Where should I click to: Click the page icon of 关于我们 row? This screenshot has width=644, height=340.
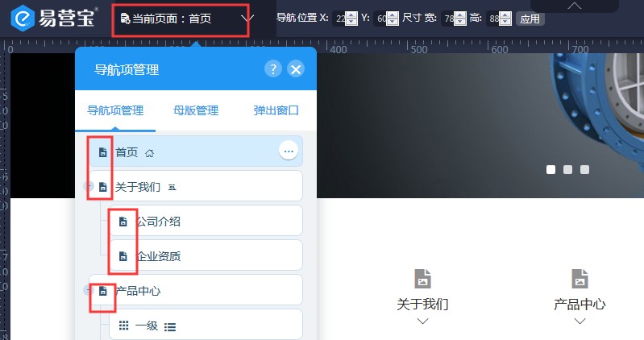(x=102, y=187)
